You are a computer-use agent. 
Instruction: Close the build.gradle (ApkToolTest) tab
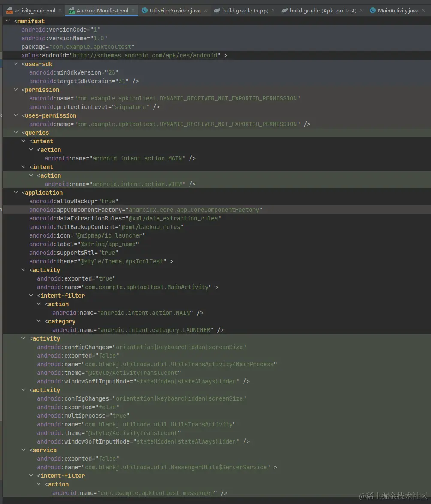tap(361, 11)
